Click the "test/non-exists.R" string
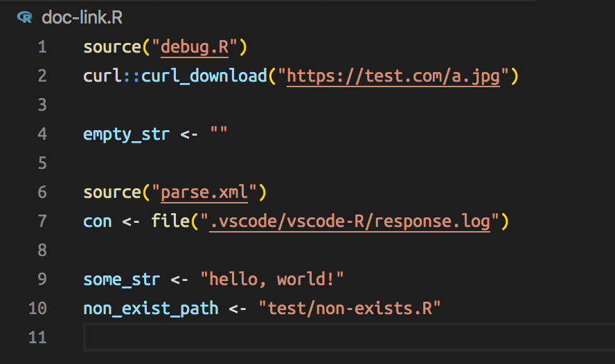This screenshot has height=364, width=615. (x=350, y=309)
